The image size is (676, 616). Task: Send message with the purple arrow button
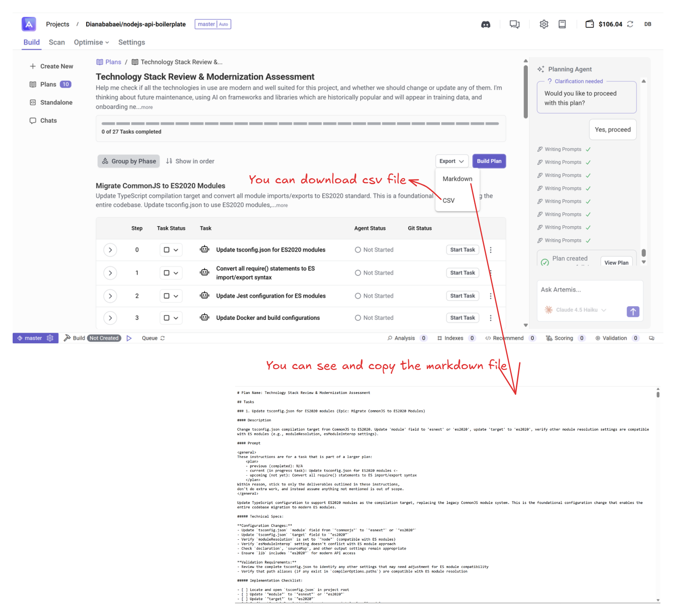click(633, 311)
